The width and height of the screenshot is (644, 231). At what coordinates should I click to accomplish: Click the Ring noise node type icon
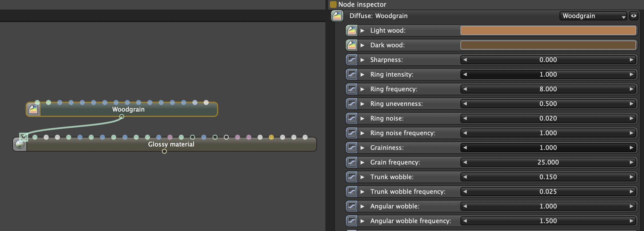point(352,118)
